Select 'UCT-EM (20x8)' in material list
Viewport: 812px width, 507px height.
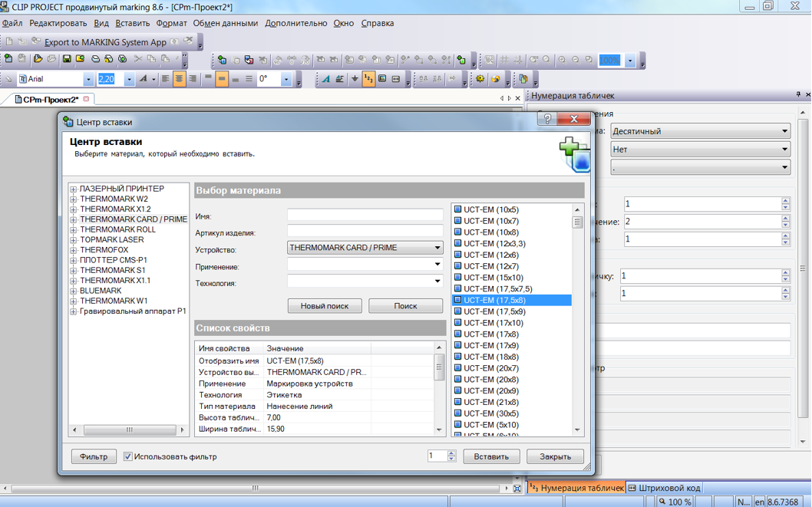coord(491,380)
